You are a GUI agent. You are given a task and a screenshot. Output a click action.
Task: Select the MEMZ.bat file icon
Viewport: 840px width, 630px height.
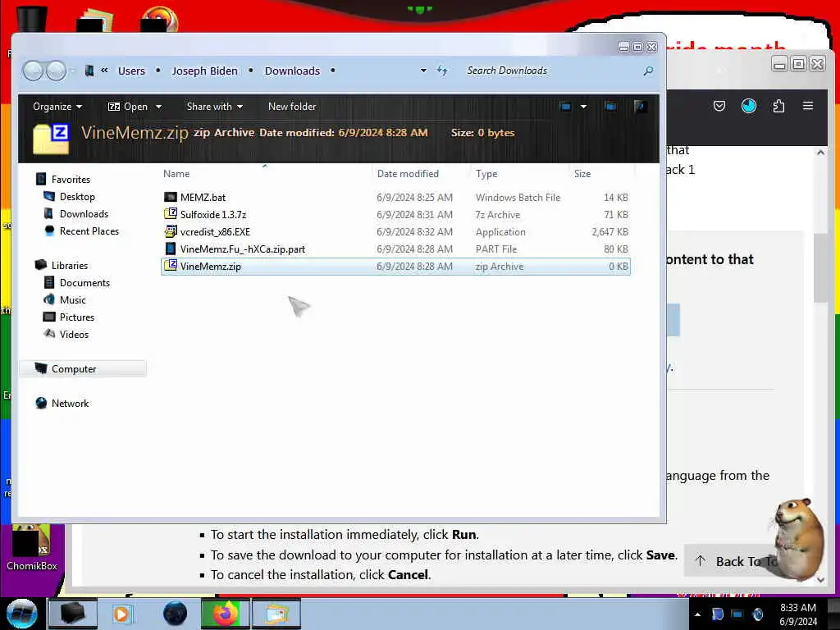click(171, 197)
